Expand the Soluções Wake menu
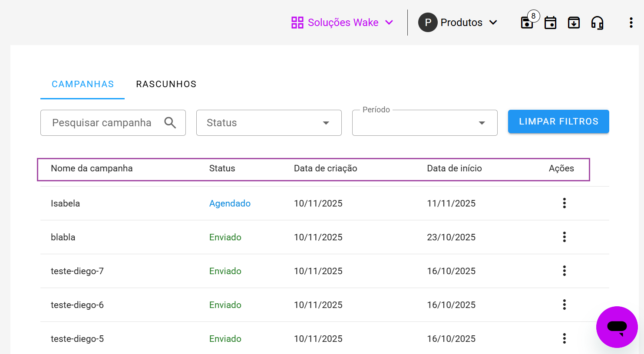 pos(342,23)
